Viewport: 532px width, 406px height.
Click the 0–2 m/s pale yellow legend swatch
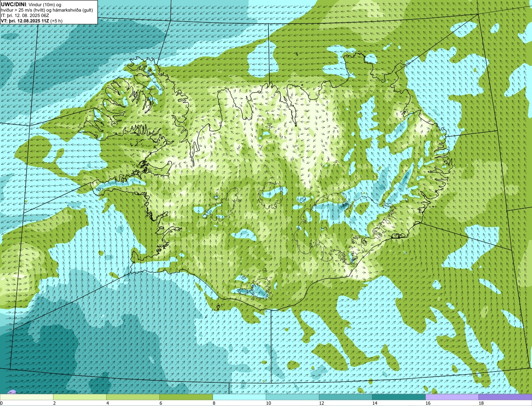click(27, 397)
